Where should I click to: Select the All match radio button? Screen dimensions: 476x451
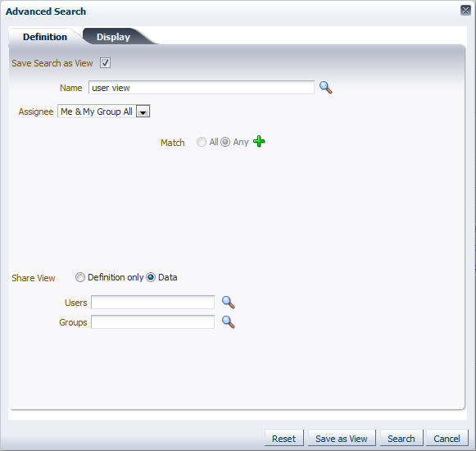click(202, 142)
